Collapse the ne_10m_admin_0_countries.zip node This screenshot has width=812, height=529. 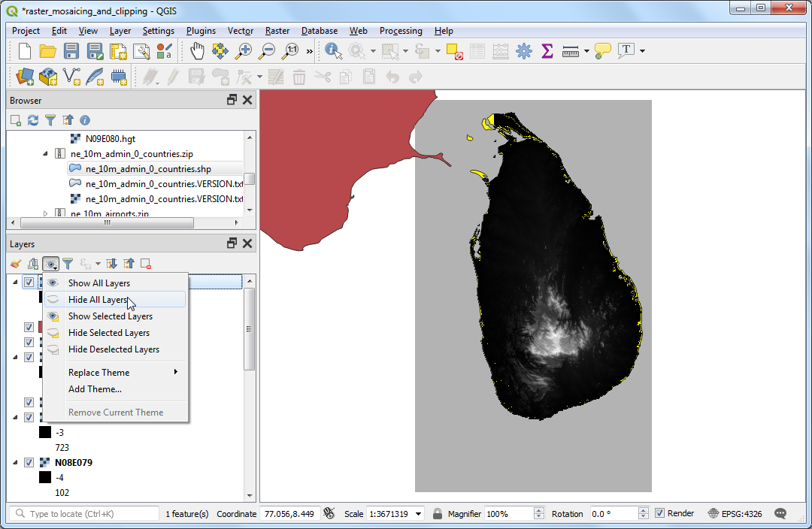pos(45,154)
